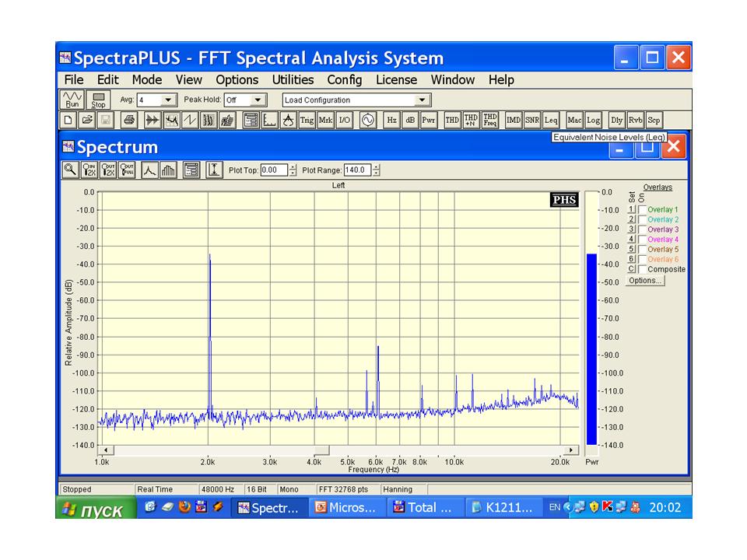The image size is (747, 560).
Task: Open the IMD utility button
Action: tap(514, 120)
